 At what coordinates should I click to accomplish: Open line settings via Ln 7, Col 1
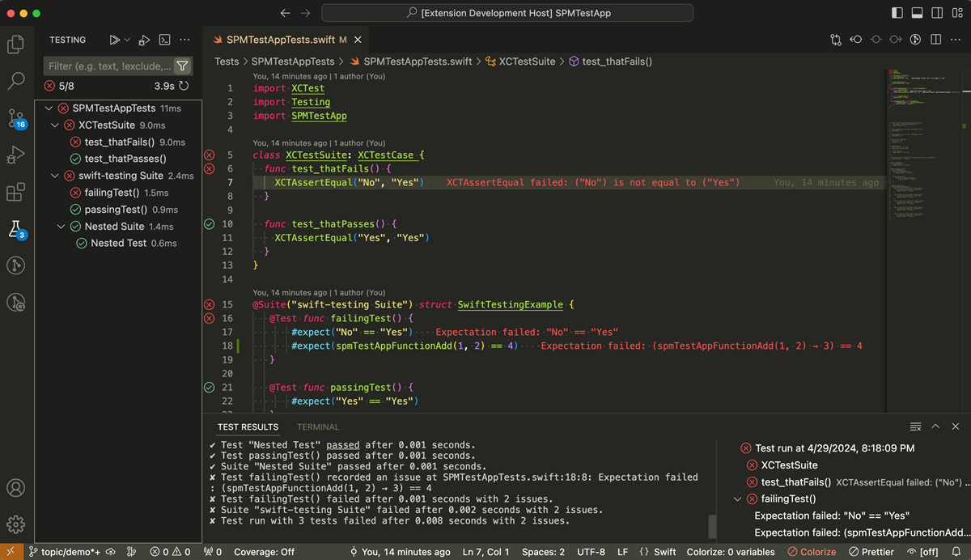pyautogui.click(x=485, y=551)
